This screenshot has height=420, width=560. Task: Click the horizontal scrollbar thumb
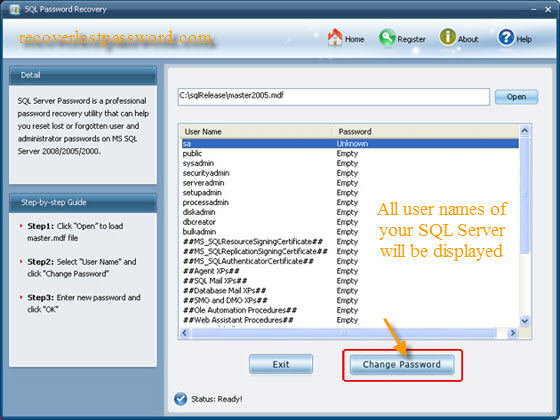[344, 333]
